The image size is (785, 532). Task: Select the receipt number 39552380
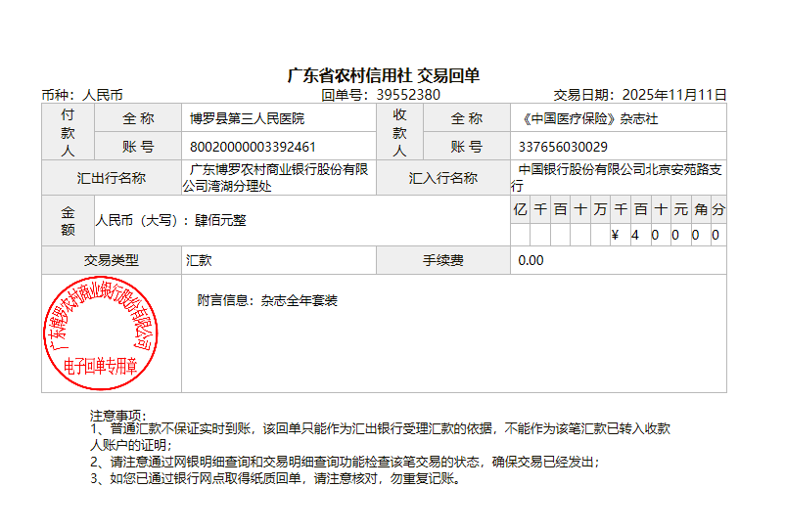coord(408,95)
